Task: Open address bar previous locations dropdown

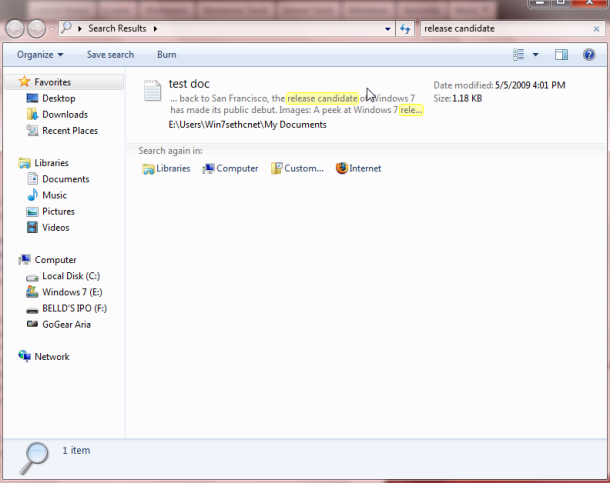Action: [387, 29]
